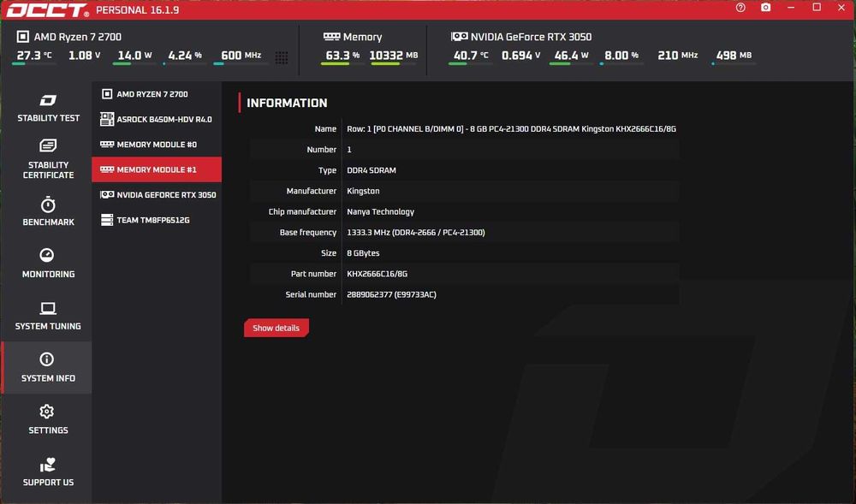Viewport: 856px width, 504px height.
Task: Open the Benchmark stopwatch section
Action: [x=48, y=211]
